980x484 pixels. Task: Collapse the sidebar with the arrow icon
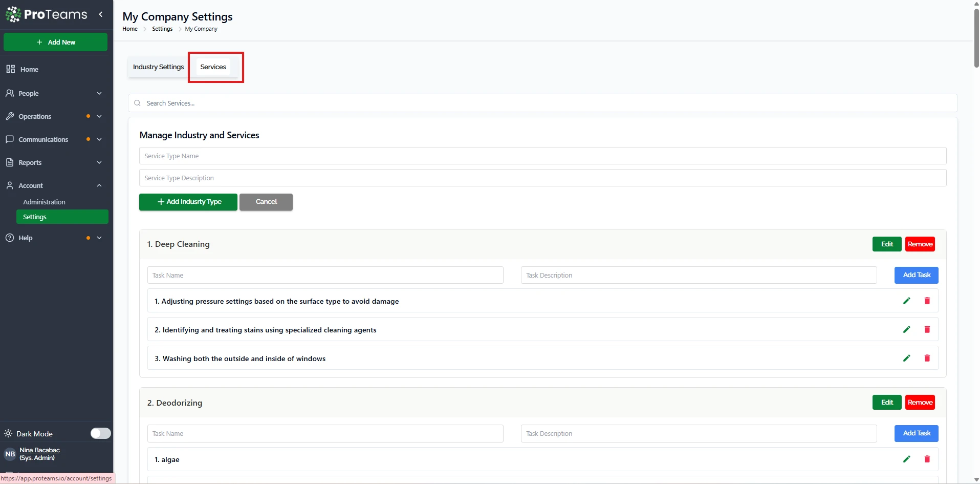click(x=101, y=14)
